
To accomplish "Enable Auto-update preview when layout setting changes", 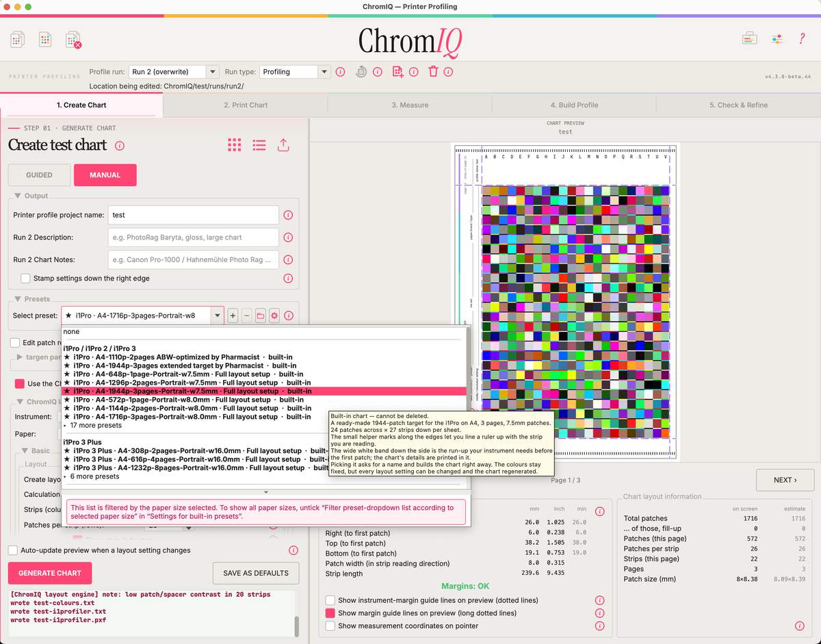I will (x=13, y=550).
